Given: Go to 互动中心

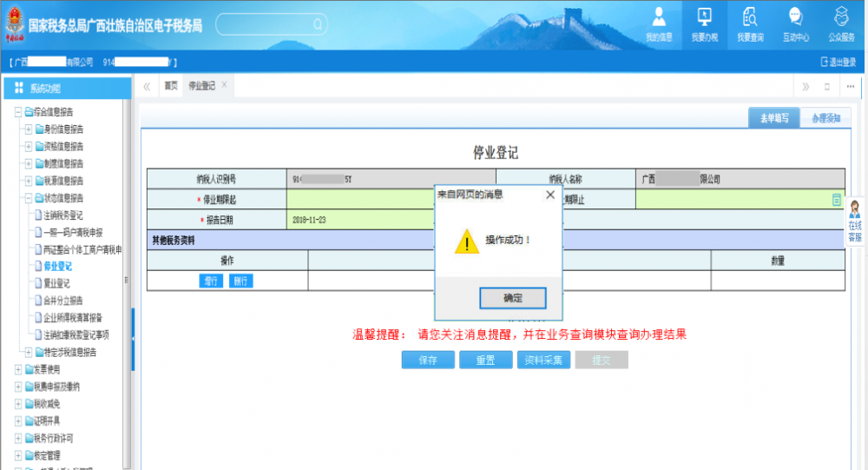Looking at the screenshot, I should click(x=795, y=24).
